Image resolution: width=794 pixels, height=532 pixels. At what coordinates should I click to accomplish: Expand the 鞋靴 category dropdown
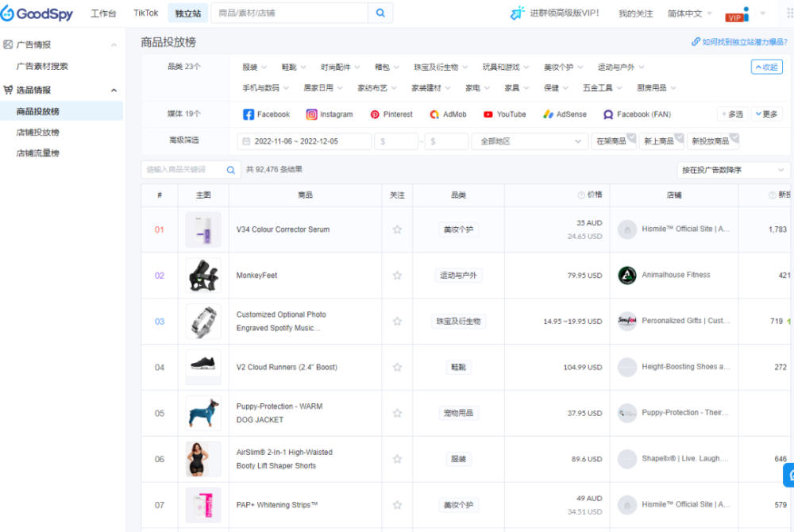pyautogui.click(x=294, y=67)
